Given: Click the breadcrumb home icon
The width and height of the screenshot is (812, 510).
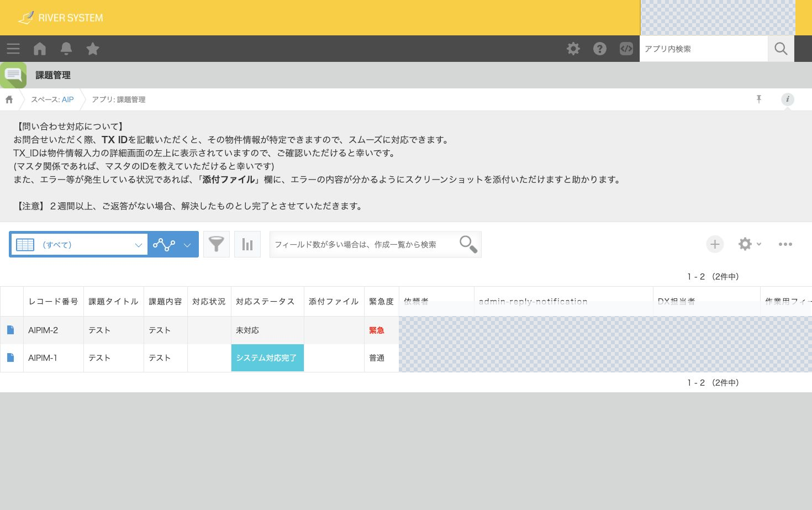Looking at the screenshot, I should coord(9,99).
